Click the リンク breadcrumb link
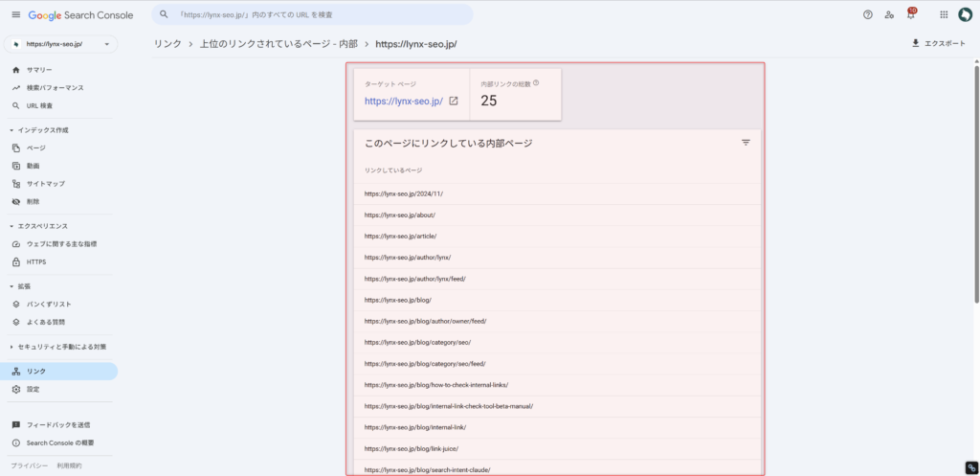The width and height of the screenshot is (980, 476). [167, 44]
